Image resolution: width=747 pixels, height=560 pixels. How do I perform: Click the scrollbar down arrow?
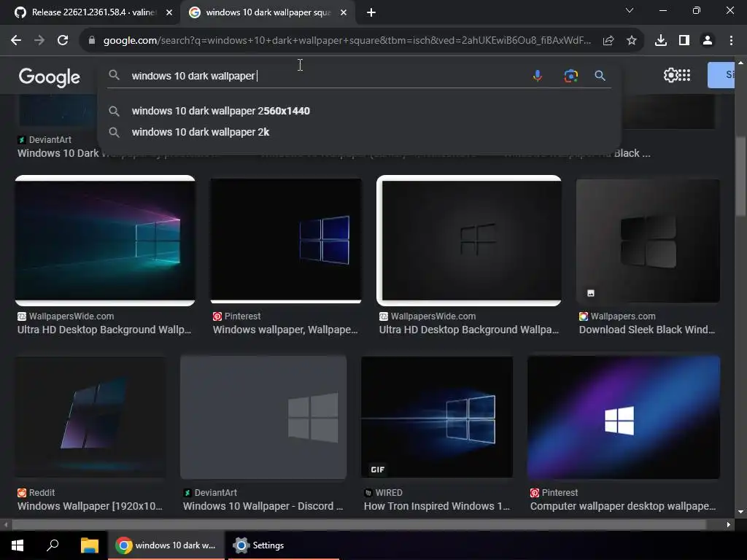click(740, 513)
